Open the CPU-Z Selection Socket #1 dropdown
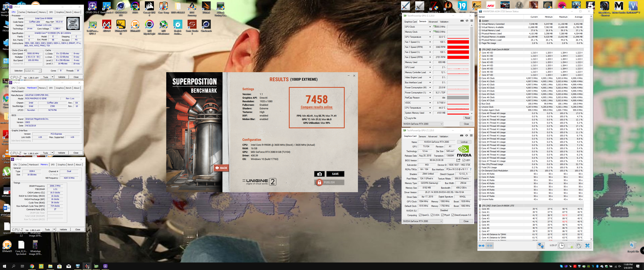 (x=33, y=71)
